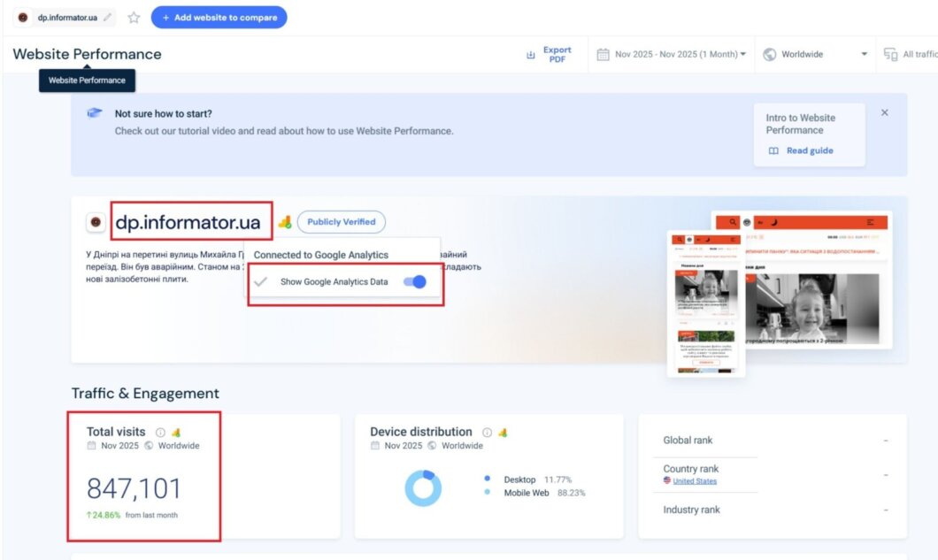
Task: Click the Google Analytics icon next to the domain title
Action: click(x=284, y=222)
